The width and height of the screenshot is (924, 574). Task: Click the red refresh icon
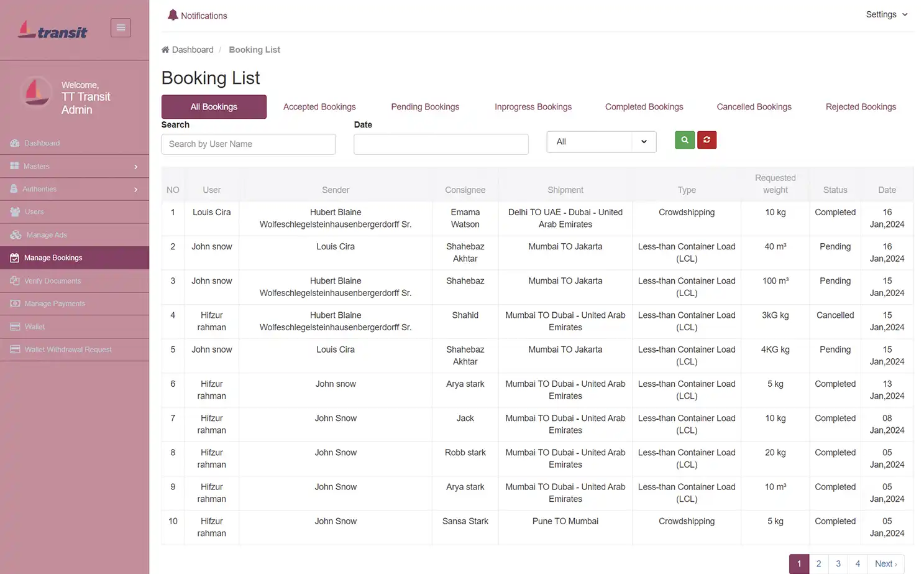pos(707,140)
